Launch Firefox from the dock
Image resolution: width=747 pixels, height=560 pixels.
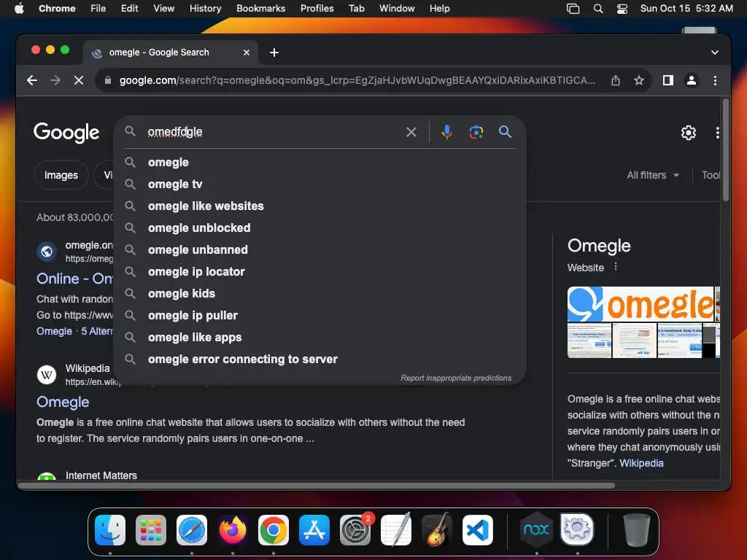233,530
